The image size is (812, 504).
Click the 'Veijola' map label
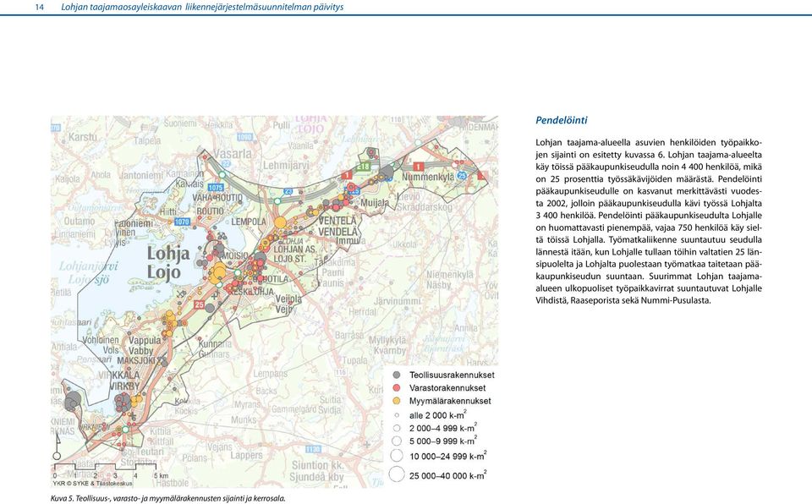(288, 299)
